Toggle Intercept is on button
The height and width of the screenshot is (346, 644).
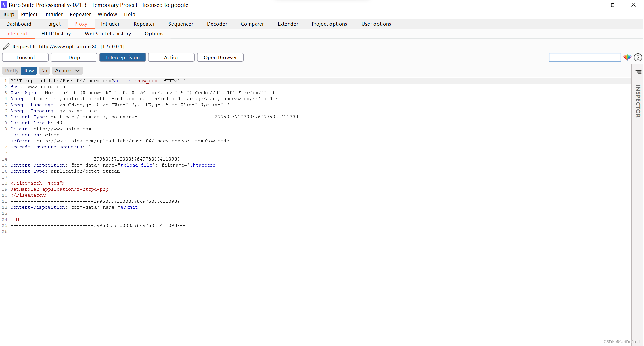point(123,57)
